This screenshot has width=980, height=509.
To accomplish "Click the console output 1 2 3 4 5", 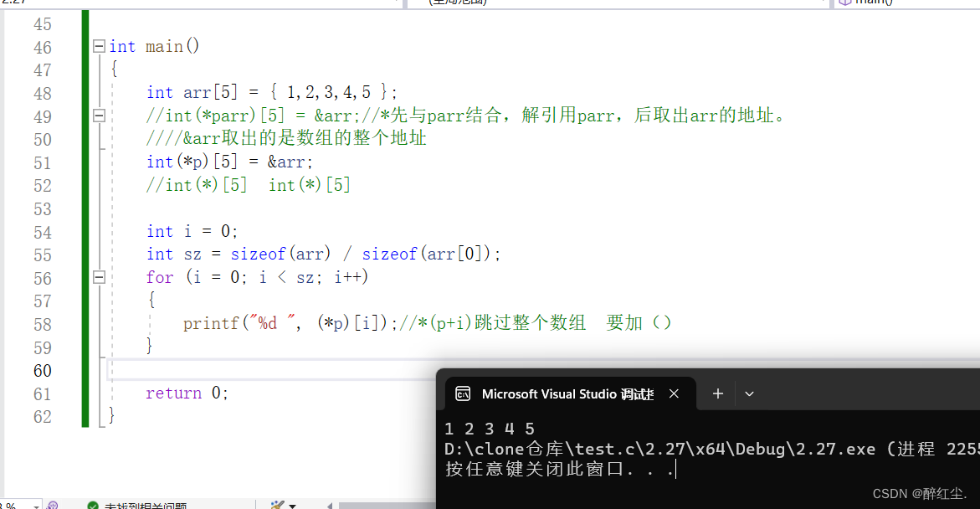I will [490, 429].
